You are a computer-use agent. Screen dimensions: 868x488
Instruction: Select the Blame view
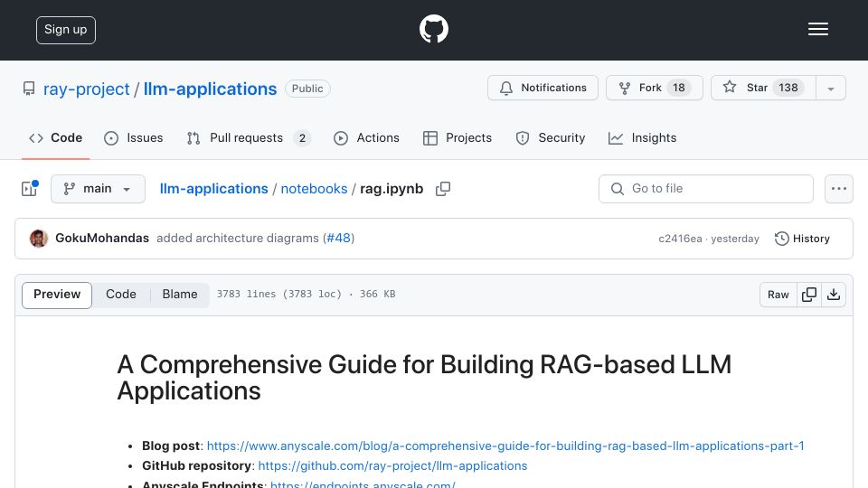179,295
